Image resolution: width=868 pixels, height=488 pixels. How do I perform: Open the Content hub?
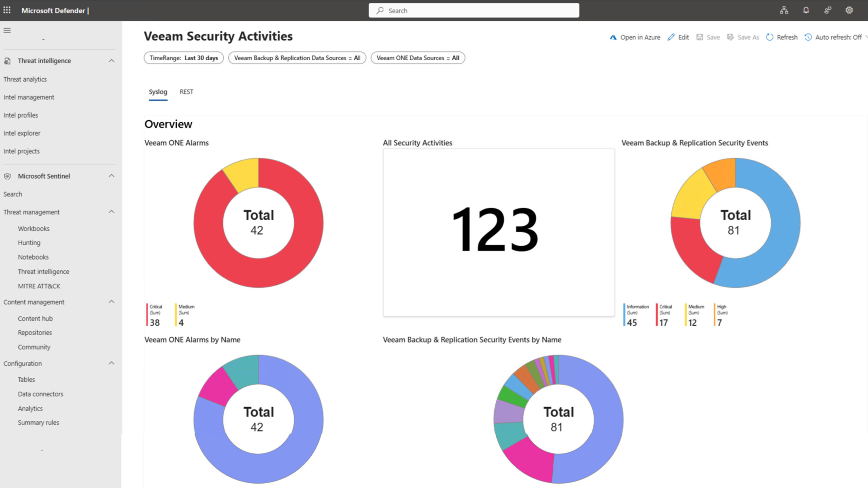tap(35, 319)
